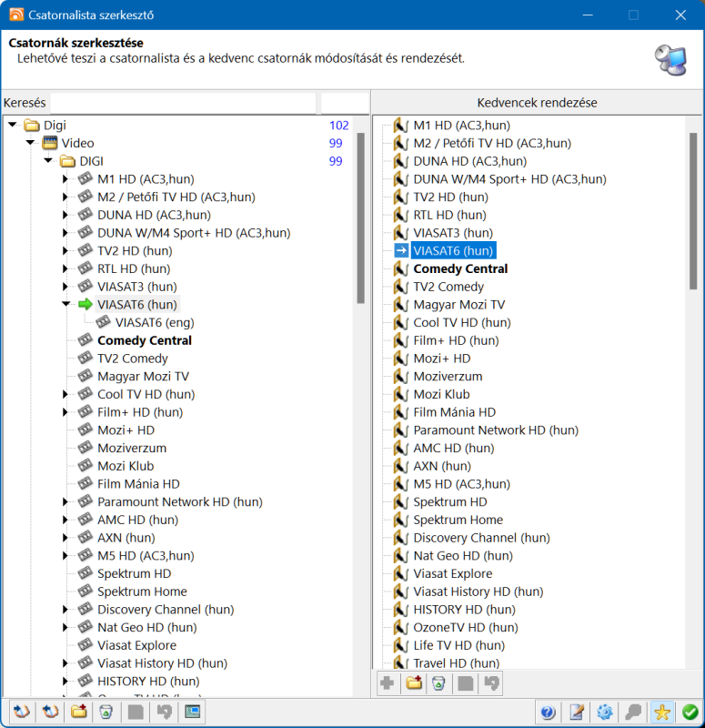Click the Keresés search input field
705x728 pixels.
pos(184,103)
